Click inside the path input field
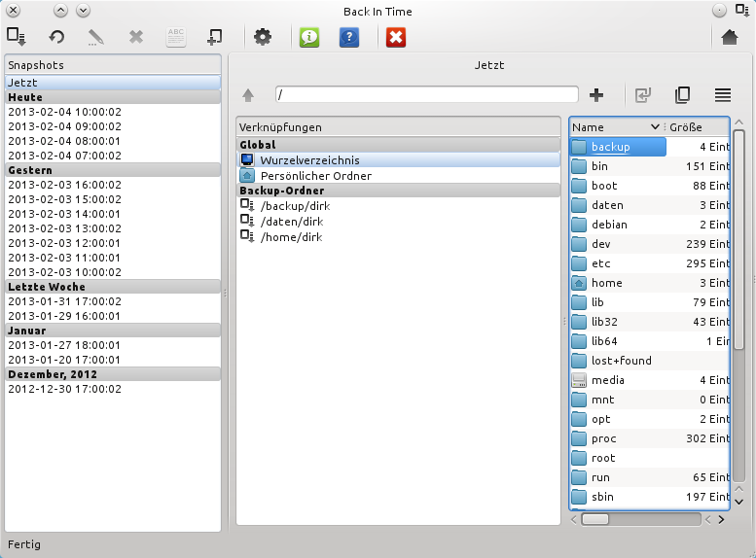Screen dimensions: 756x558 click(x=426, y=94)
